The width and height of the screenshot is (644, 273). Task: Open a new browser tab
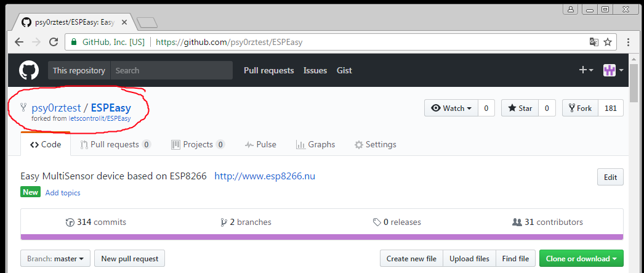(147, 23)
